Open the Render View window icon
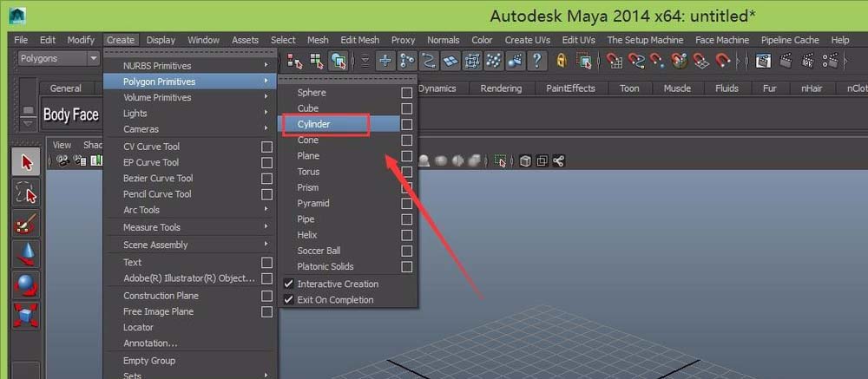 pyautogui.click(x=763, y=61)
